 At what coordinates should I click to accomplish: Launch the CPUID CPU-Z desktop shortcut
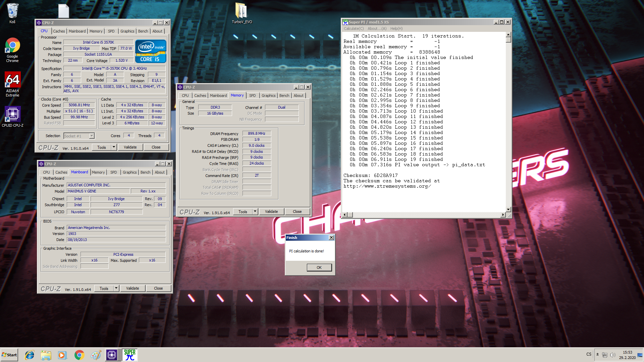(x=12, y=117)
